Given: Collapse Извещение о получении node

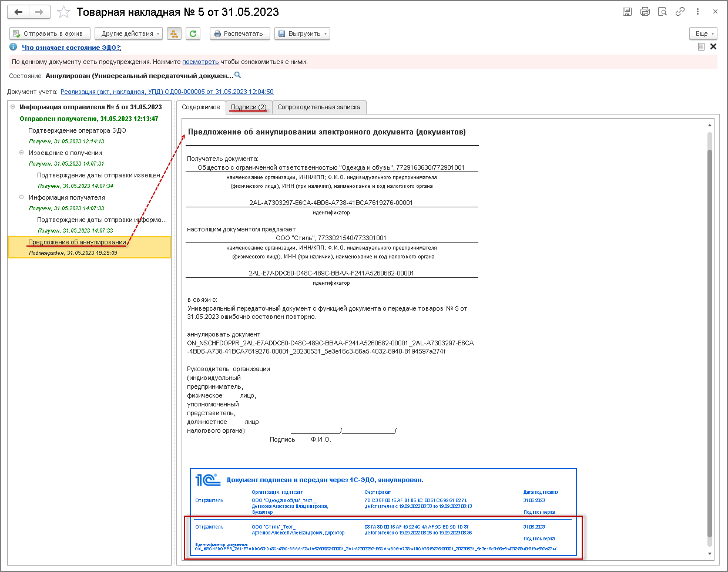Looking at the screenshot, I should (22, 153).
